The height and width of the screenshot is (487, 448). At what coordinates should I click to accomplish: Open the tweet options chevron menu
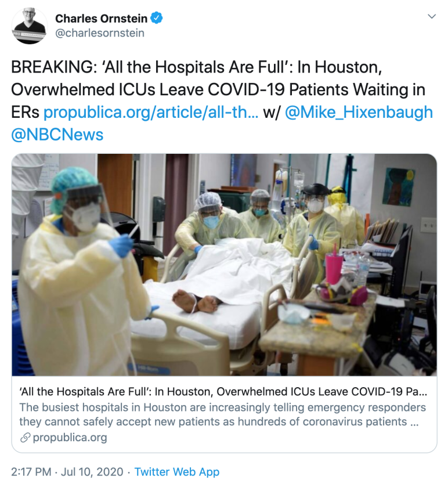pyautogui.click(x=432, y=16)
